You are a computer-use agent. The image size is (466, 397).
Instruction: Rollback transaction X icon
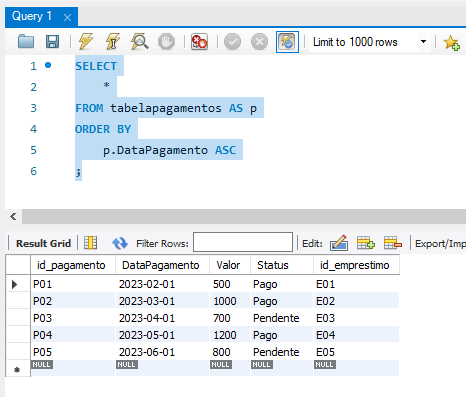click(259, 42)
